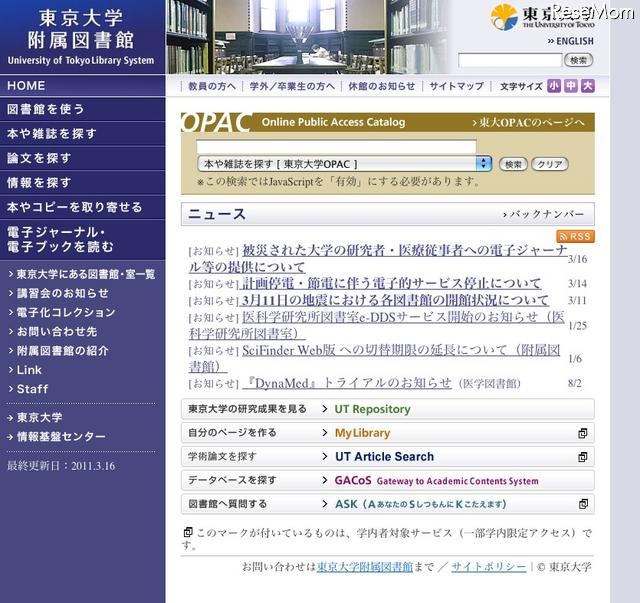Open 教員の方へ in the top navigation

click(x=212, y=87)
